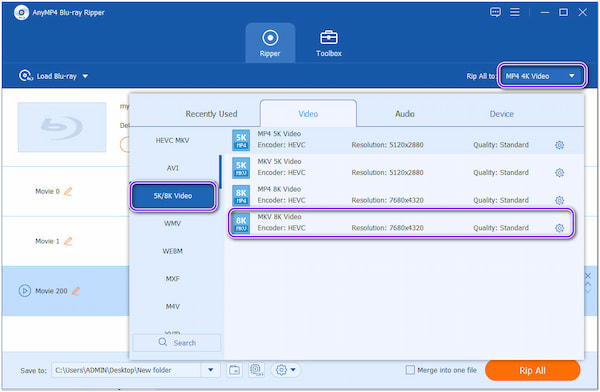This screenshot has width=600, height=392.
Task: Select the Movie 1 title row
Action: coord(65,241)
